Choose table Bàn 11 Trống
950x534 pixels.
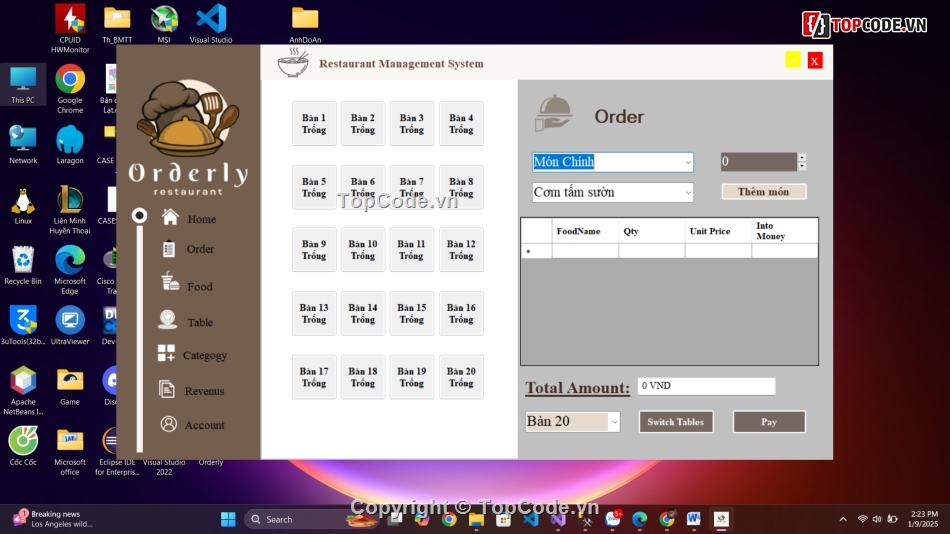[411, 250]
